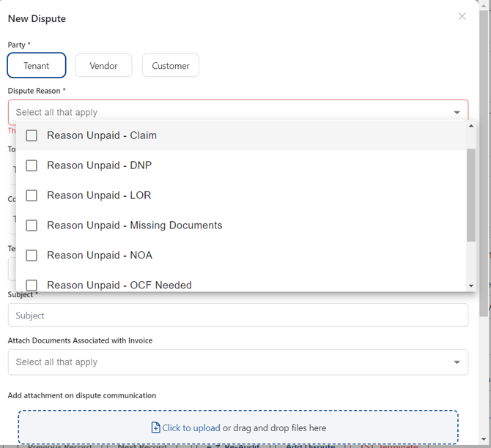Viewport: 491px width, 448px height.
Task: Click the dialog scrollbar down arrow
Action: click(x=484, y=439)
